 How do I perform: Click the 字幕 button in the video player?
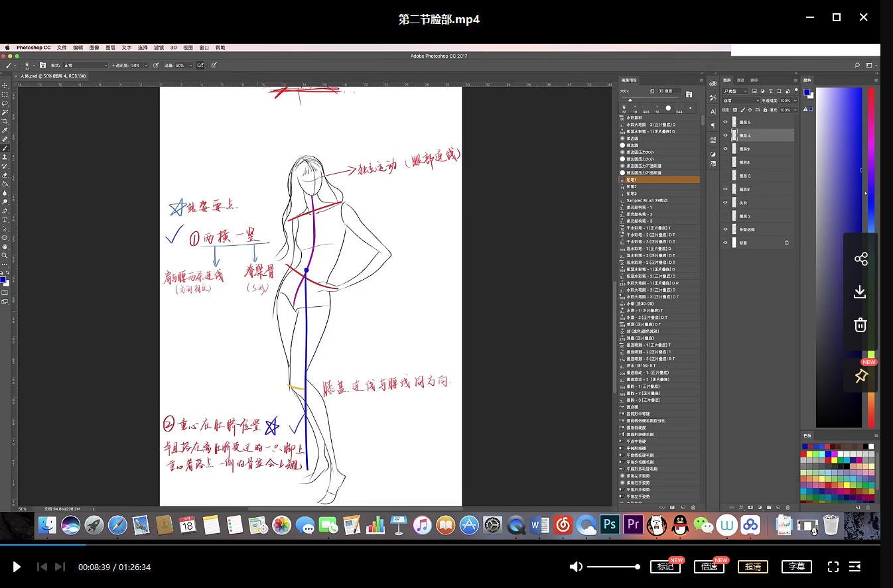click(x=797, y=567)
